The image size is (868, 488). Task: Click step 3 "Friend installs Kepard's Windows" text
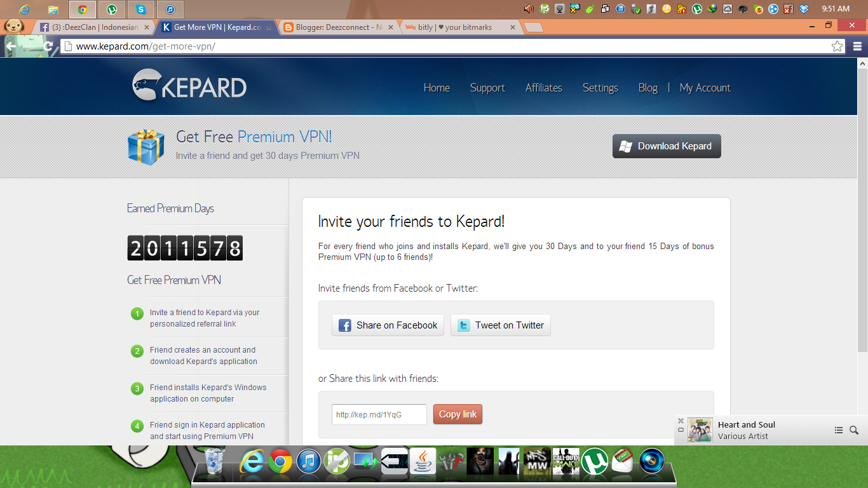point(208,393)
